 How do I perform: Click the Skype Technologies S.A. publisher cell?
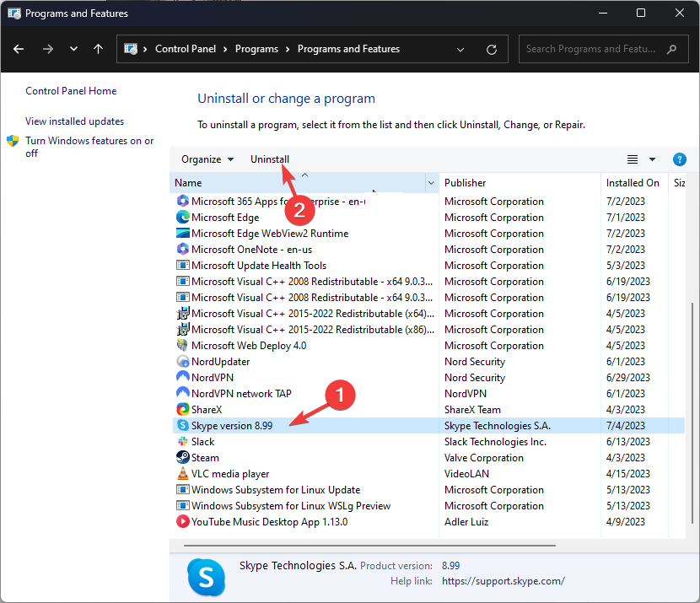point(498,426)
